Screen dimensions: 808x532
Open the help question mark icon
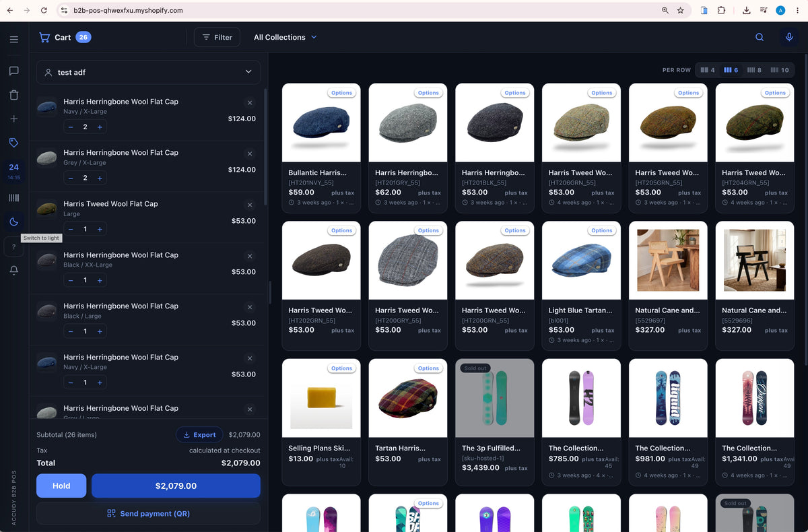point(13,247)
